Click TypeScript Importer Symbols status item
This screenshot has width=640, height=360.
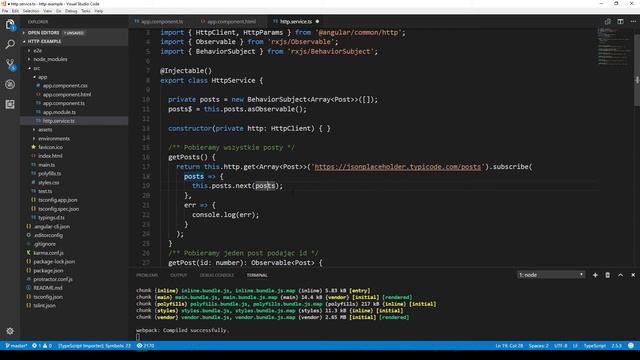coord(94,346)
